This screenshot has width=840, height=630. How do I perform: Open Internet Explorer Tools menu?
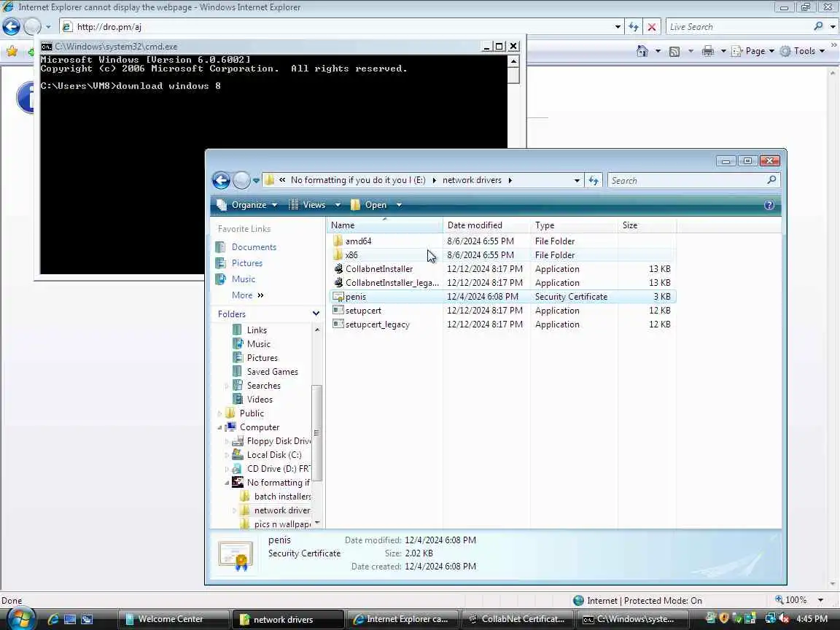tap(803, 51)
